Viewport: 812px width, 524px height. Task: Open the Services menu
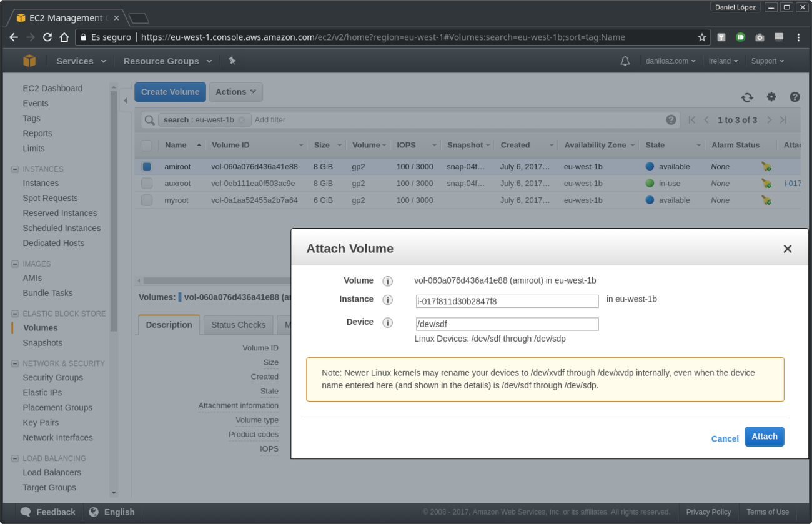(x=76, y=61)
